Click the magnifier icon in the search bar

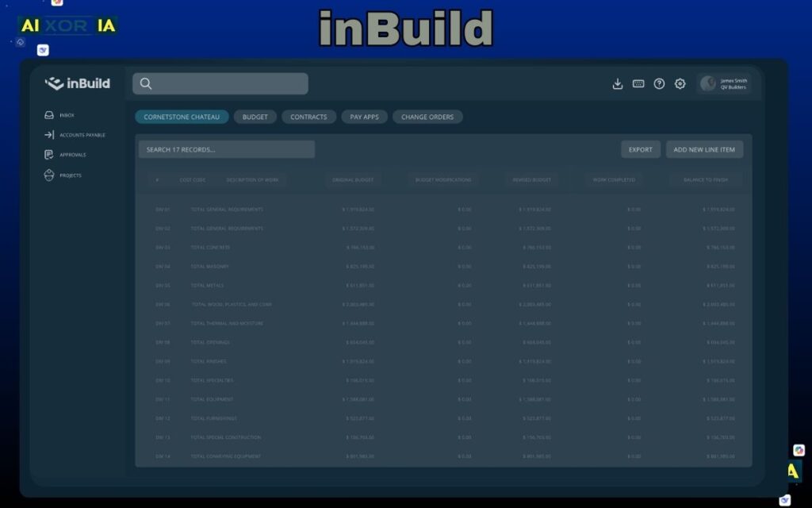pyautogui.click(x=146, y=83)
